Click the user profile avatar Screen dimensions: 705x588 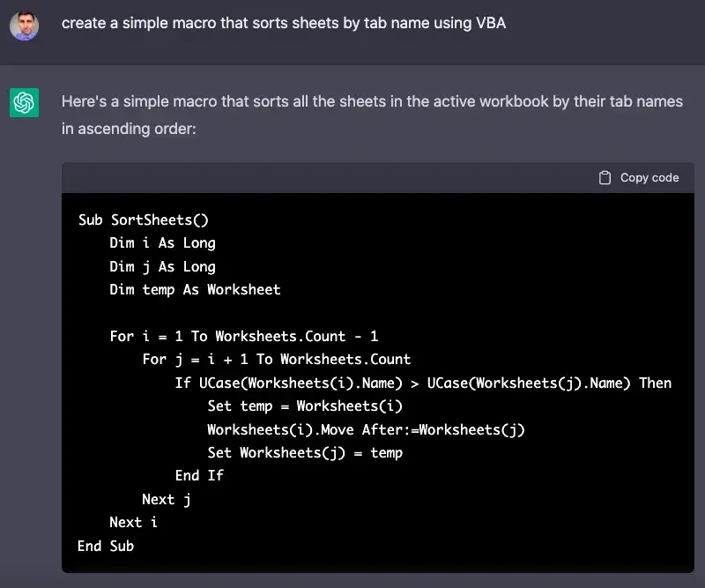24,26
